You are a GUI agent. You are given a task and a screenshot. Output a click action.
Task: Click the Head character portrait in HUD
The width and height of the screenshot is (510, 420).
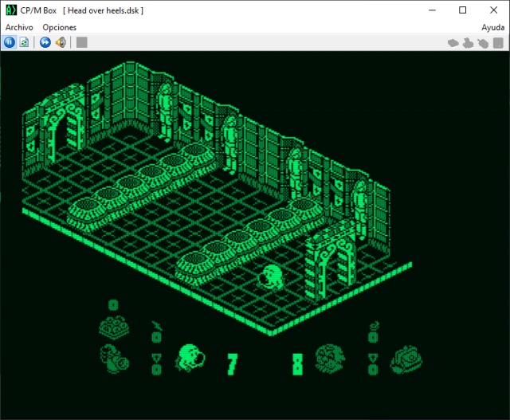tap(190, 358)
